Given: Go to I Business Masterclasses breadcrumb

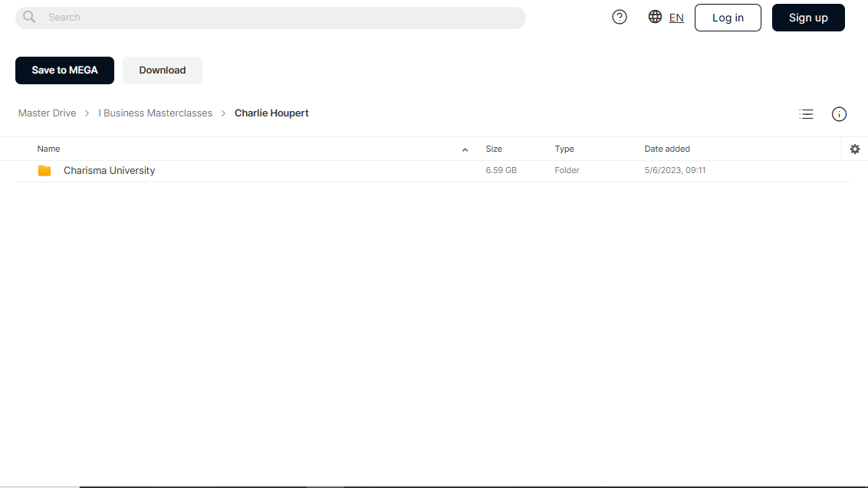Looking at the screenshot, I should tap(156, 113).
